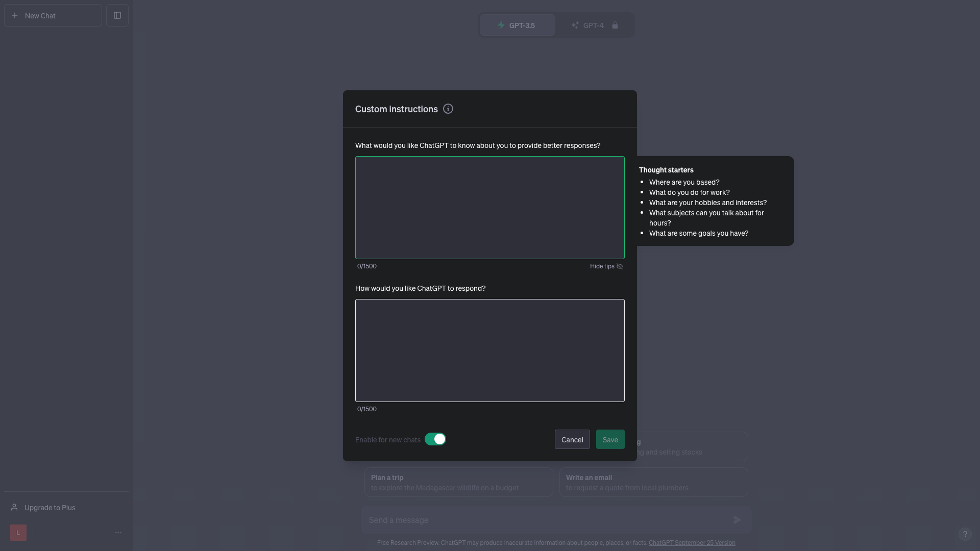Focus the 'know about you' text box
Viewport: 980px width, 551px height.
pos(490,208)
